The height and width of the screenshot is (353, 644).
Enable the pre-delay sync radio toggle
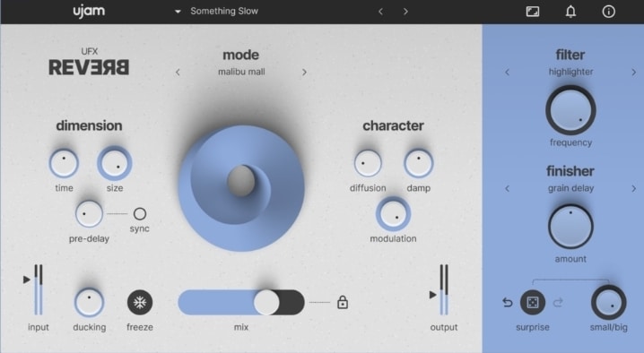click(x=140, y=214)
